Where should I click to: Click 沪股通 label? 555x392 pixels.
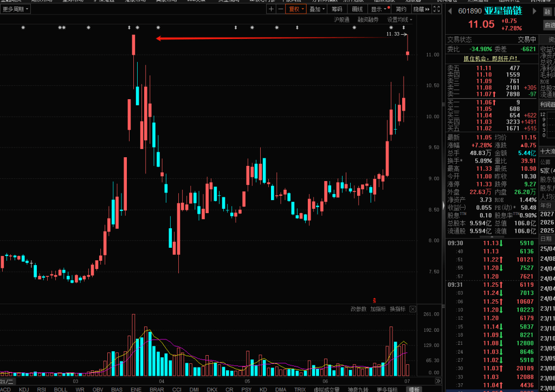coord(341,20)
